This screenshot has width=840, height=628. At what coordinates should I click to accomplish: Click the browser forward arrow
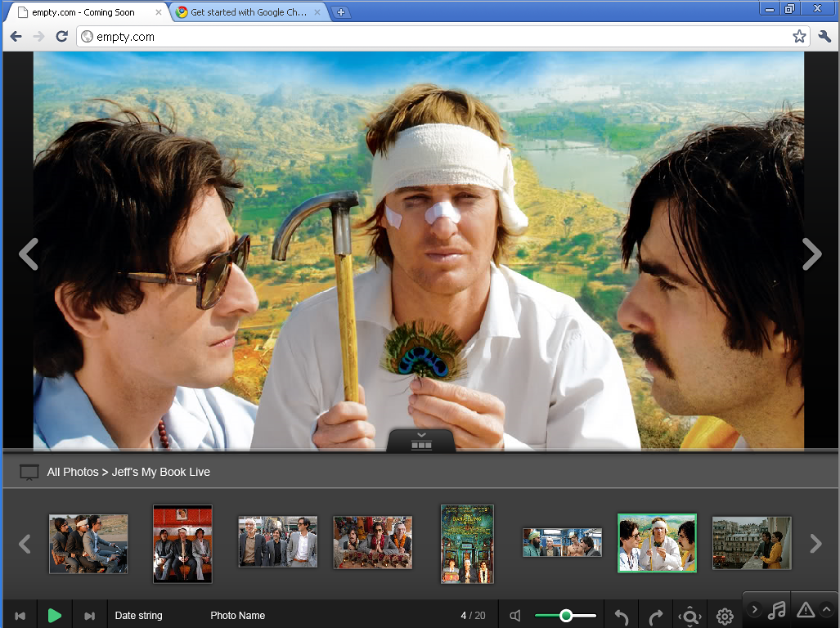pyautogui.click(x=38, y=37)
